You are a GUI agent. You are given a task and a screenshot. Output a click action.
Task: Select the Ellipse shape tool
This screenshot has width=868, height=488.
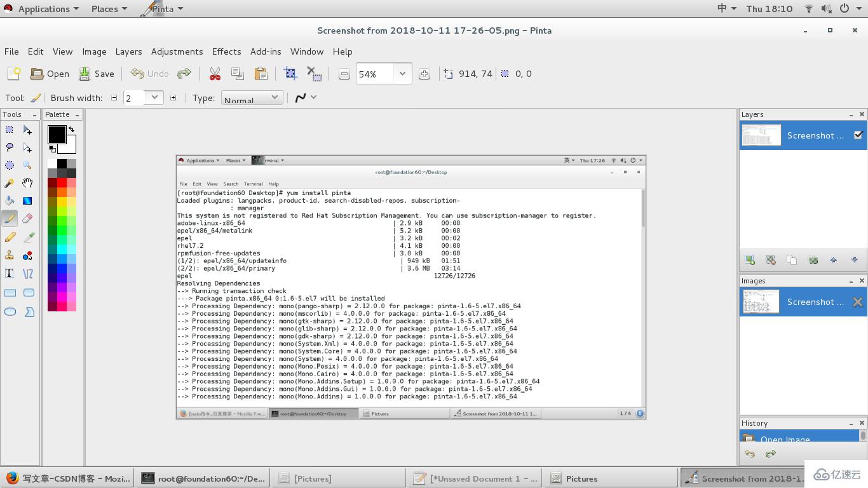[x=10, y=312]
